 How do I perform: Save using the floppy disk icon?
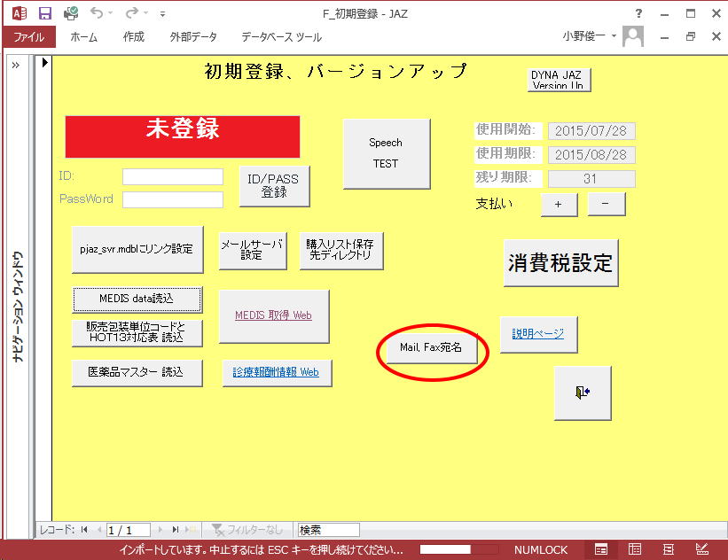click(44, 13)
